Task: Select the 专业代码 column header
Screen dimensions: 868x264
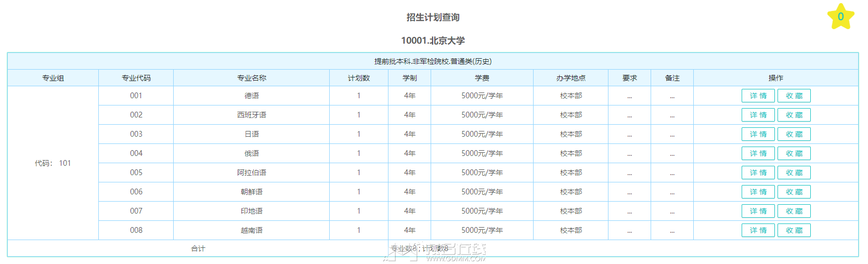Action: [x=136, y=78]
